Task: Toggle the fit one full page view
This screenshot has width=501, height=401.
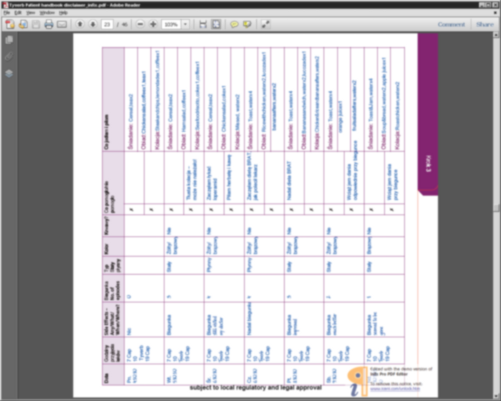Action: 216,24
